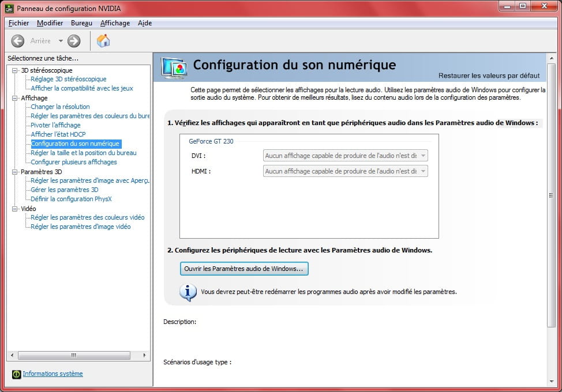Viewport: 562px width, 392px height.
Task: Click the NVIDIA control panel title bar icon
Action: click(x=9, y=8)
